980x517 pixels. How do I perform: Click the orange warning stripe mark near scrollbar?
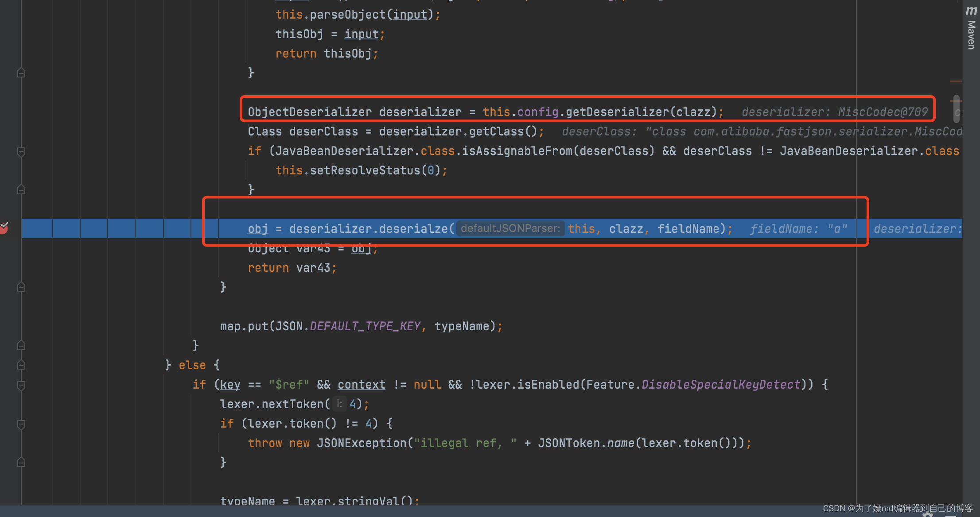tap(956, 81)
